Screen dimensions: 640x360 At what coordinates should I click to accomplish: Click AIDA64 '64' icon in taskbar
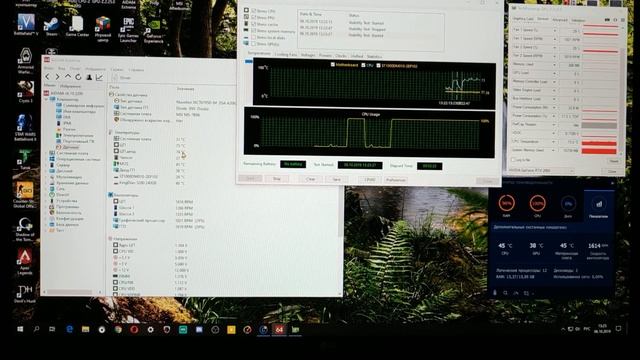tap(280, 329)
